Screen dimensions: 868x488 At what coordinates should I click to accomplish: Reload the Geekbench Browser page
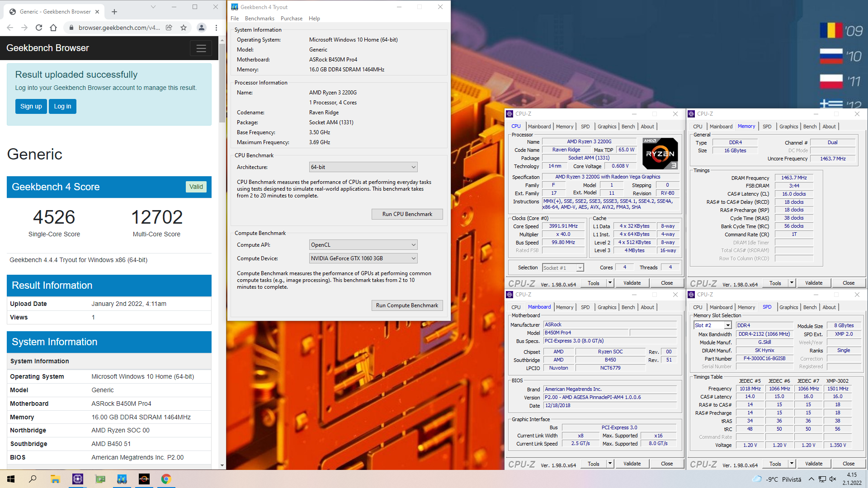tap(39, 28)
